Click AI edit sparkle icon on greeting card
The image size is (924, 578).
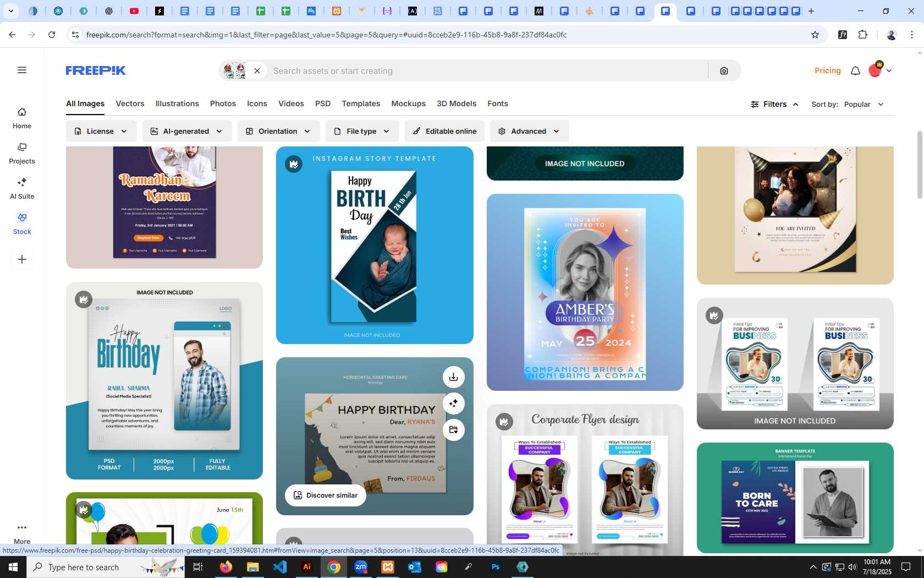pos(453,403)
